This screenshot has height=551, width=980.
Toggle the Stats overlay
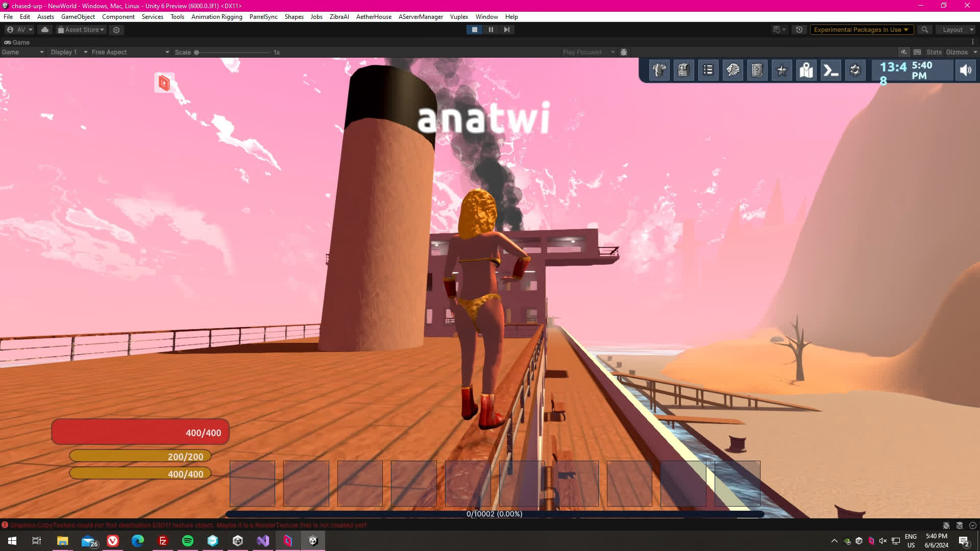click(934, 52)
